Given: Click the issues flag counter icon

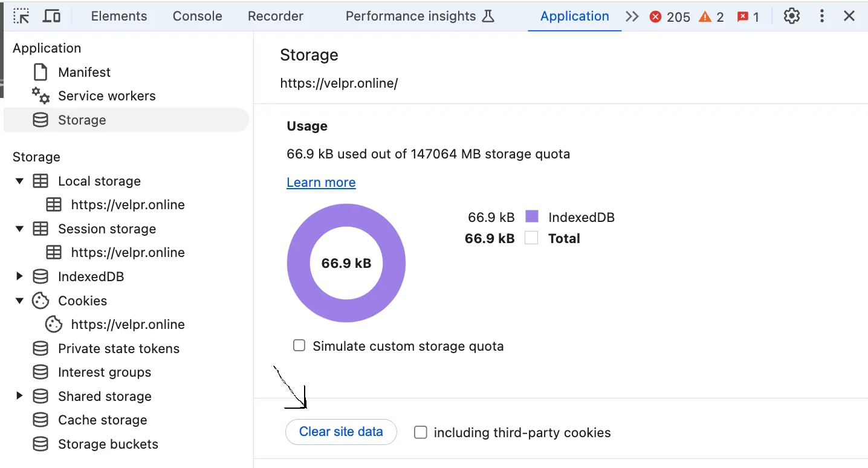Looking at the screenshot, I should tap(743, 17).
